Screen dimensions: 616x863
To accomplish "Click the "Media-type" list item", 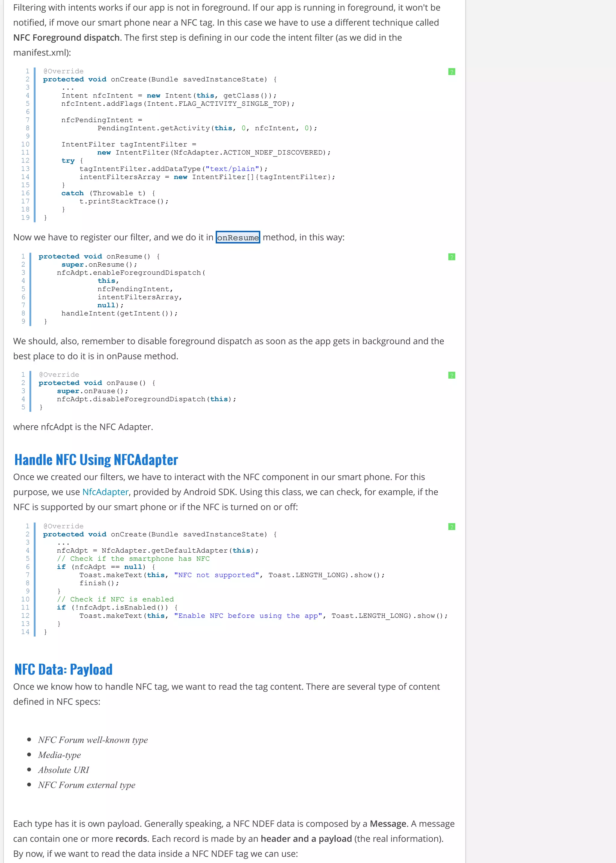I will 60,755.
